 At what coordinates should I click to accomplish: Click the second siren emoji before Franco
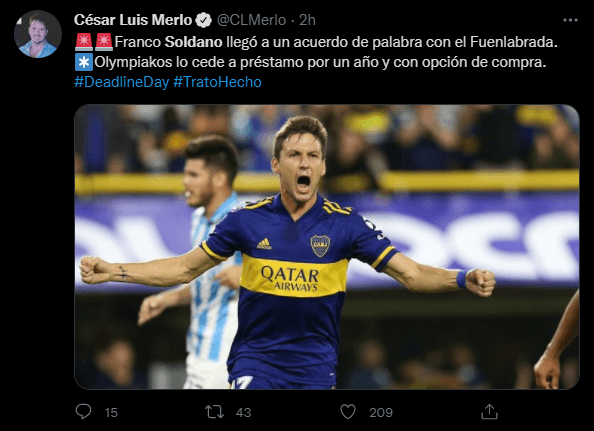pos(104,42)
